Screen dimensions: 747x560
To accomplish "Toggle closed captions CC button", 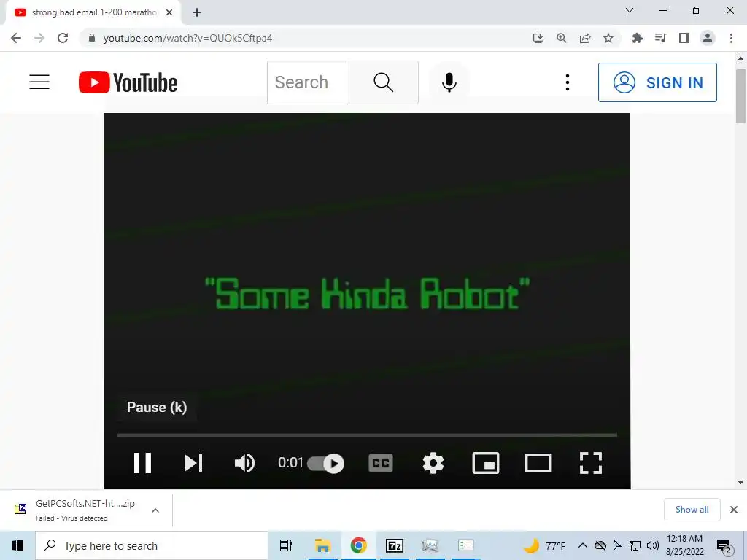I will point(381,463).
